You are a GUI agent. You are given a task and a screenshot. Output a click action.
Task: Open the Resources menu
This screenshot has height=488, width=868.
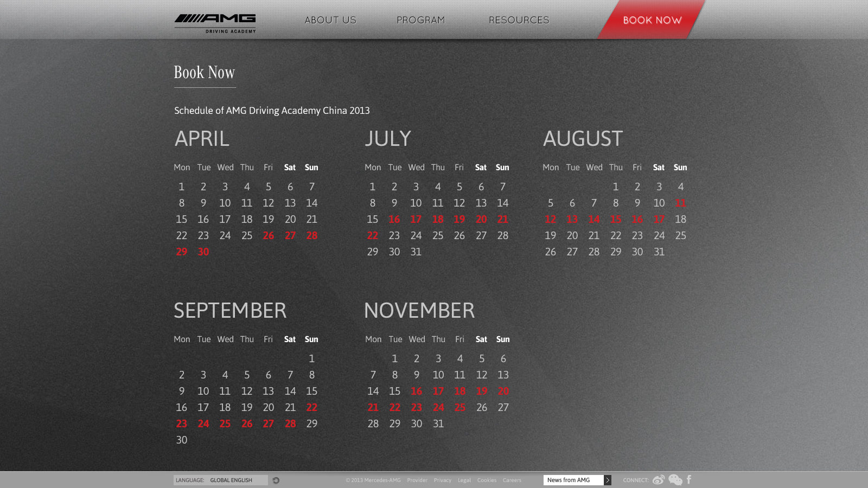[x=519, y=20]
